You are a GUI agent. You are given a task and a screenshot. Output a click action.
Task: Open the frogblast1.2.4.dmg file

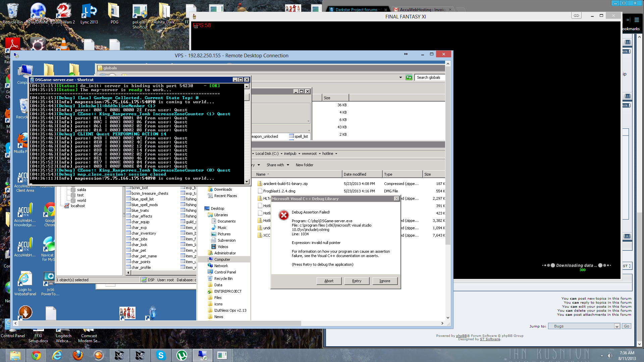tap(279, 191)
